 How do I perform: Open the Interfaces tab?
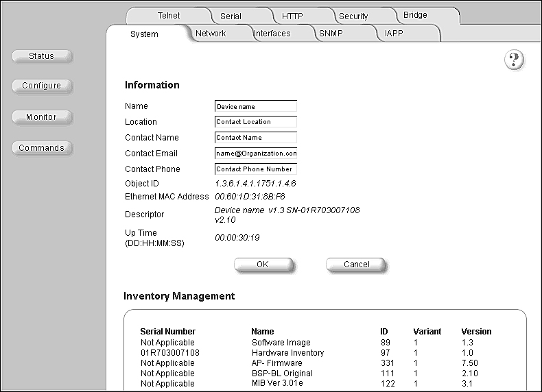272,34
